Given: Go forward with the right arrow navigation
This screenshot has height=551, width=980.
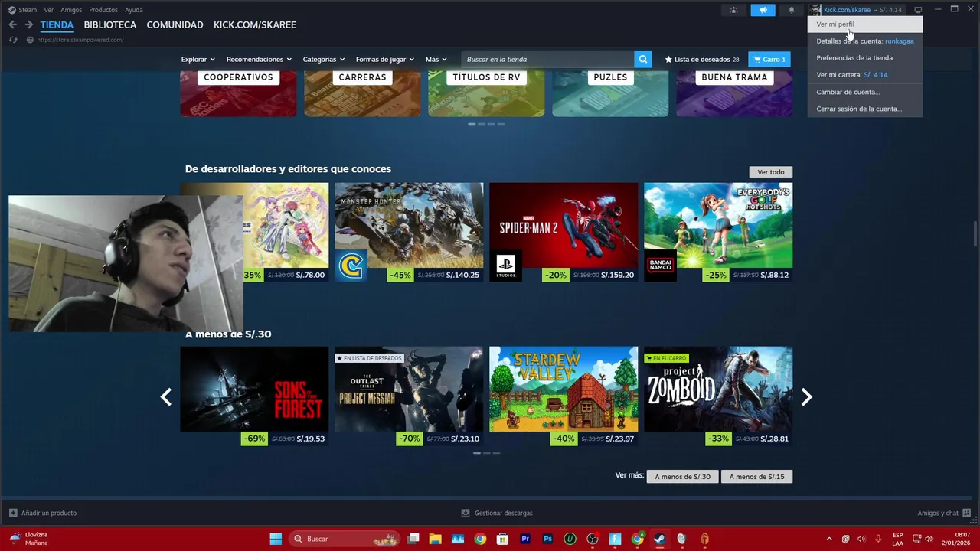Looking at the screenshot, I should [28, 24].
